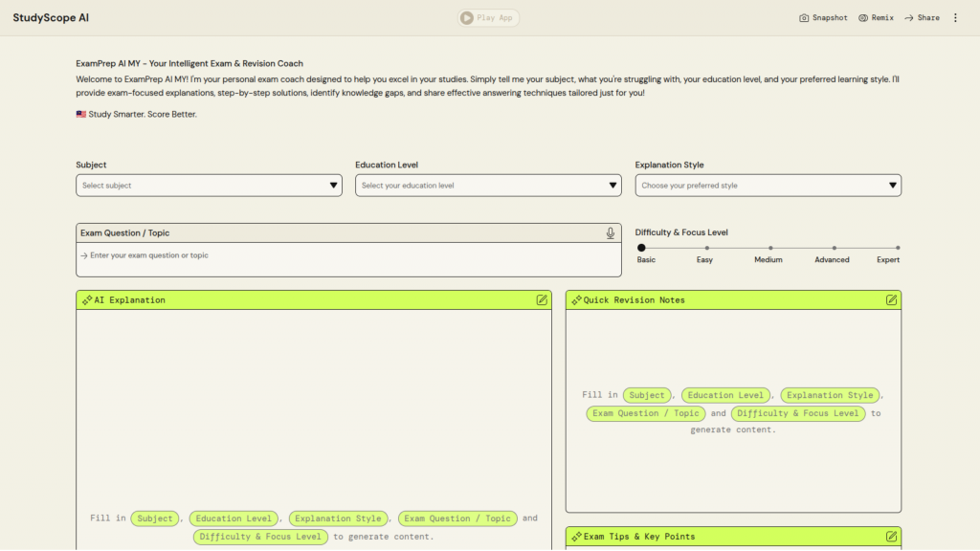Click the exam question text input field
980x551 pixels.
tap(348, 256)
